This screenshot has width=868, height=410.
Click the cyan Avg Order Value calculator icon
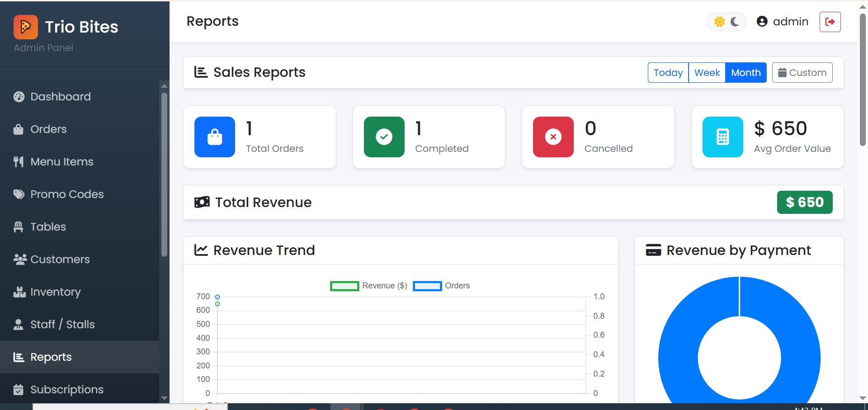tap(722, 137)
